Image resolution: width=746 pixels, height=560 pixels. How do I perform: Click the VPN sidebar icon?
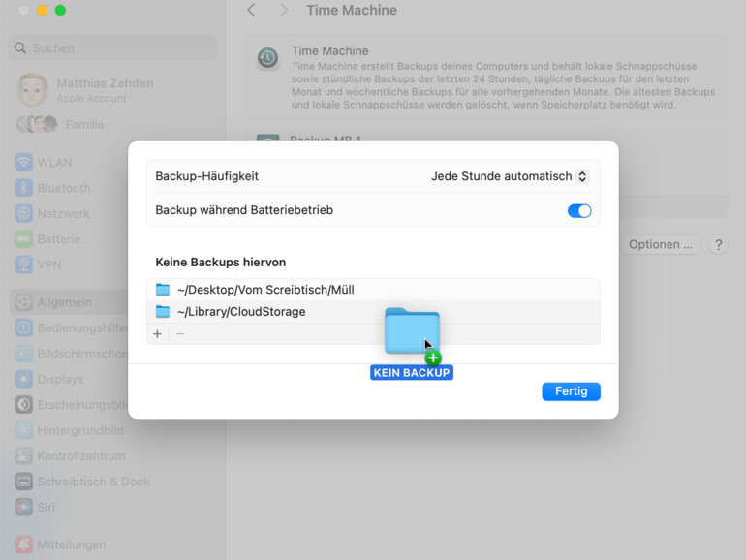click(24, 264)
